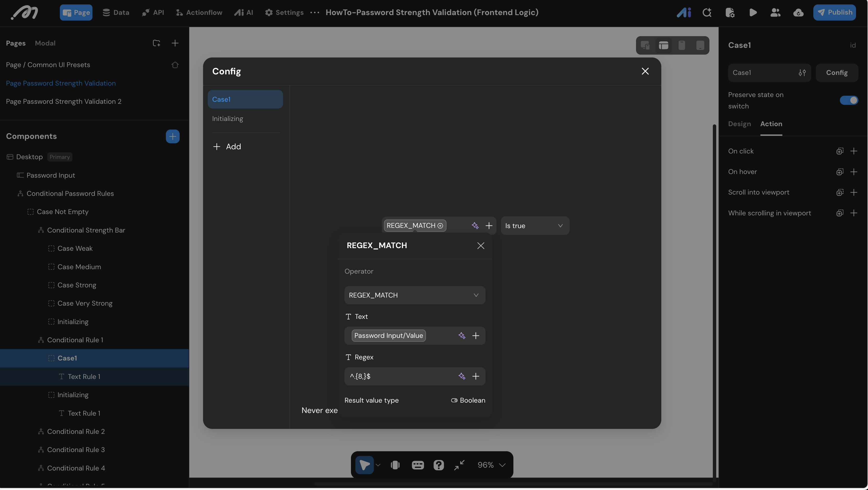Open the AI assistant icon in top bar
This screenshot has width=868, height=490.
point(684,12)
